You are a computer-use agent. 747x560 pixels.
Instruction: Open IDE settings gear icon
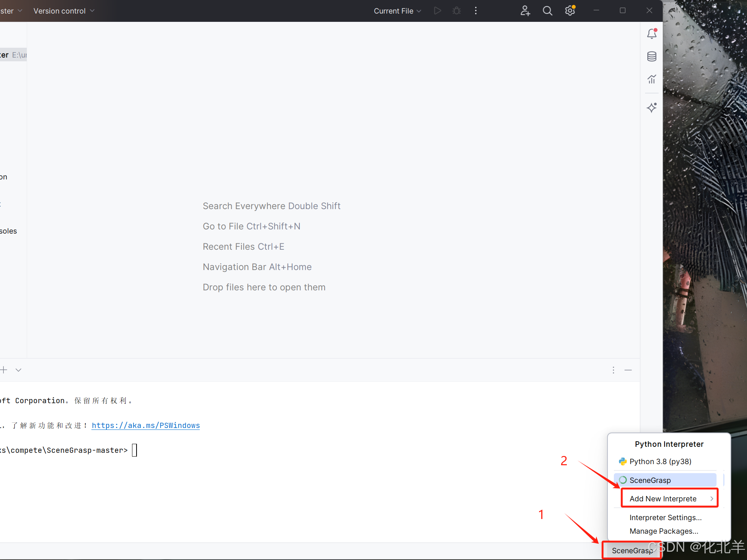(x=570, y=11)
